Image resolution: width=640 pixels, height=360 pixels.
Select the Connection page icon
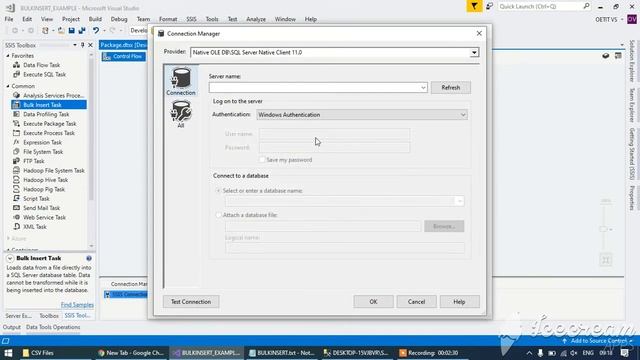[x=181, y=81]
